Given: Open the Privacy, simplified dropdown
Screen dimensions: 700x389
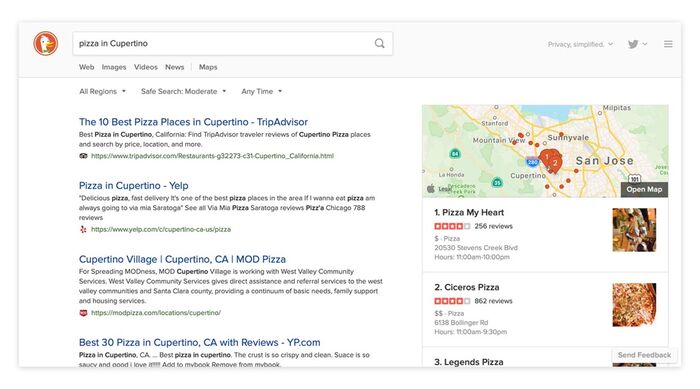Looking at the screenshot, I should (x=580, y=44).
